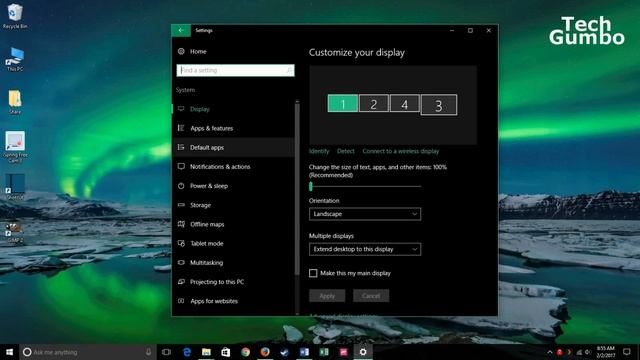The height and width of the screenshot is (360, 640).
Task: Click the text size scaling slider handle
Action: pyautogui.click(x=311, y=187)
